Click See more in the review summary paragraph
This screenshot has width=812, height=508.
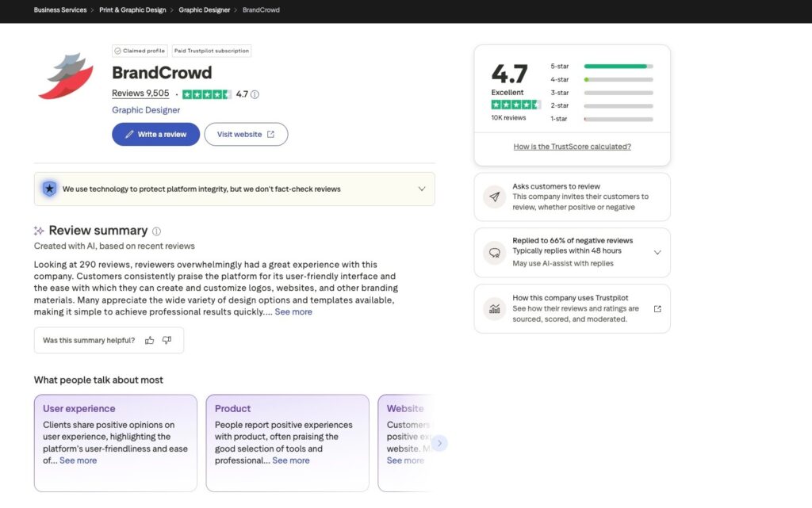coord(293,311)
